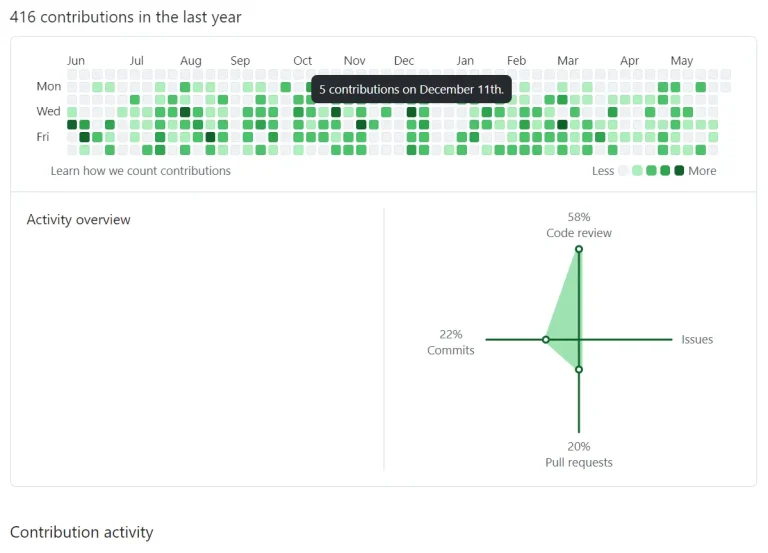
Task: Click the Contribution activity heading
Action: [x=82, y=532]
